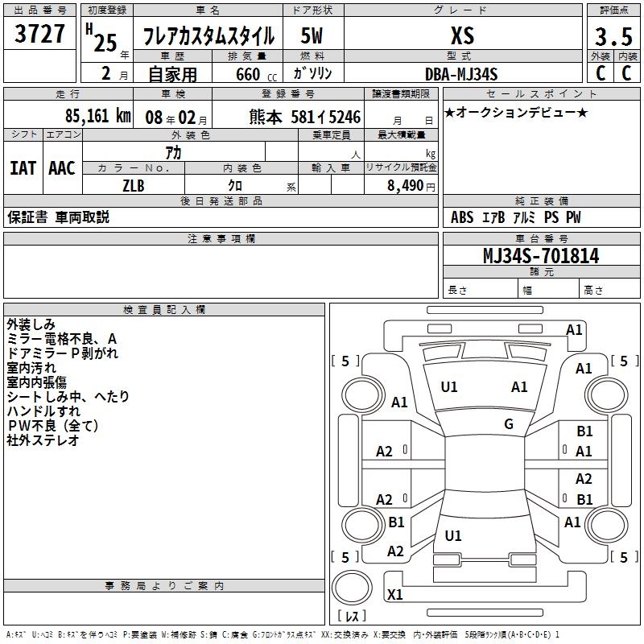Click the front-left wheel circle in the car diagram

click(363, 395)
